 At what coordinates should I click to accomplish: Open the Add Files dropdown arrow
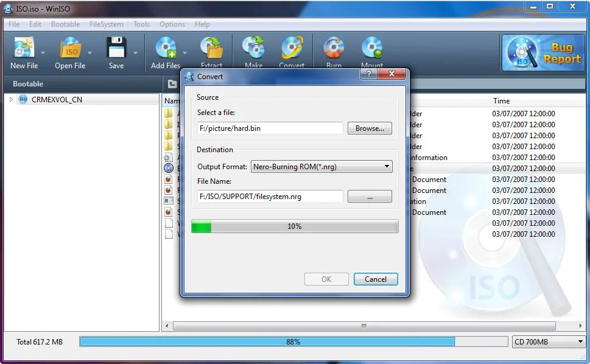184,52
